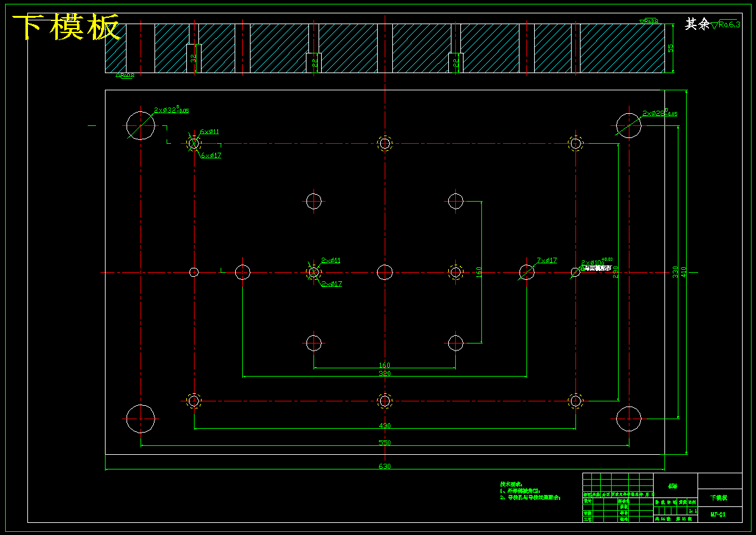Viewport: 756px width, 535px height.
Task: Click the 2×ø10 pin hole callout
Action: (597, 262)
